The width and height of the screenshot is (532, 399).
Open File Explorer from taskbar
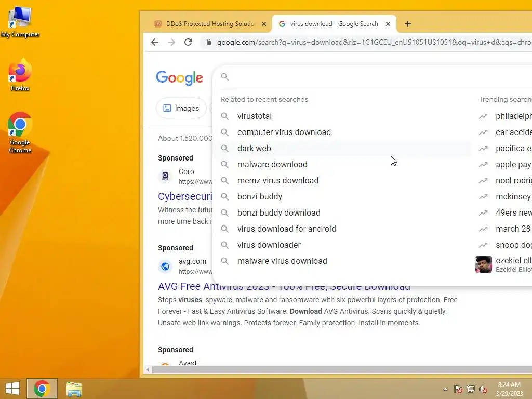pyautogui.click(x=74, y=389)
